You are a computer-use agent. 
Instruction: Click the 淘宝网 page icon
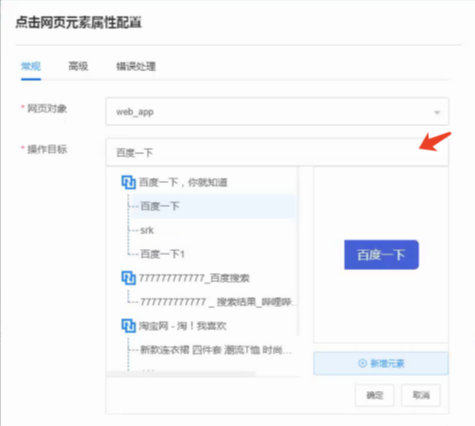pos(128,325)
